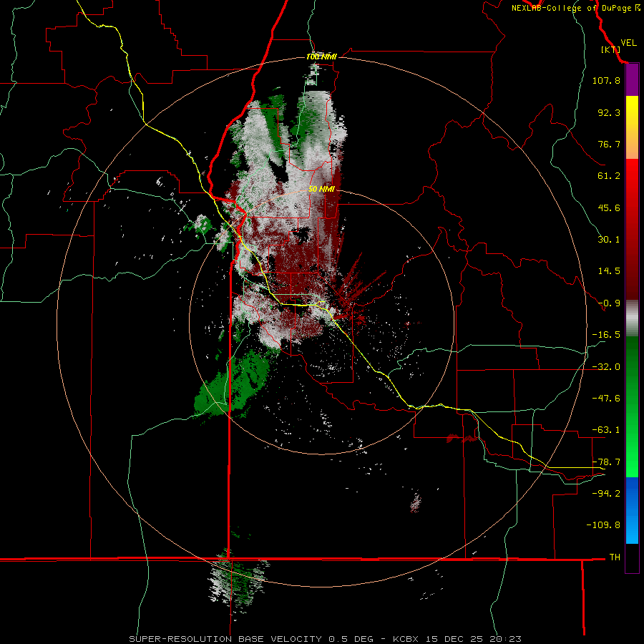Click the -32.0 velocity scale value

point(606,367)
